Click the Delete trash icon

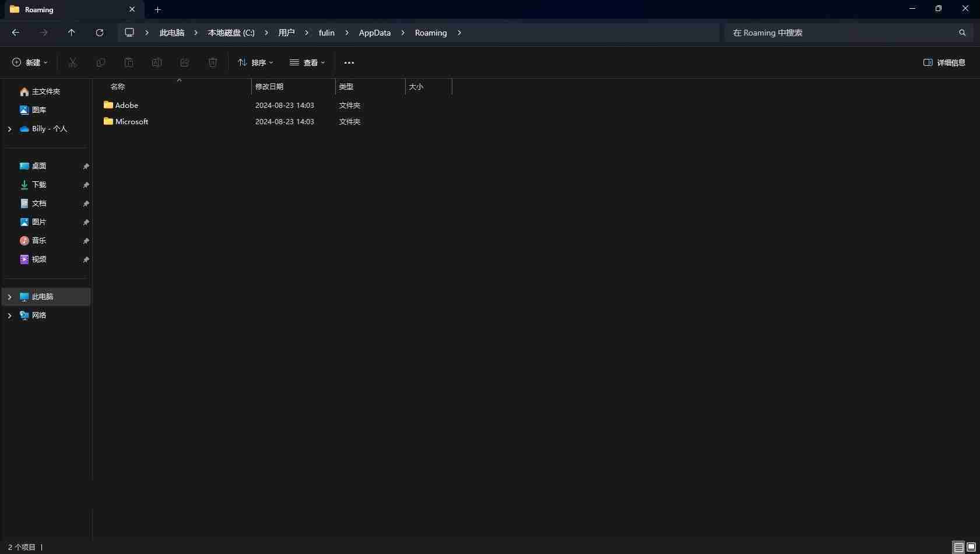coord(213,62)
